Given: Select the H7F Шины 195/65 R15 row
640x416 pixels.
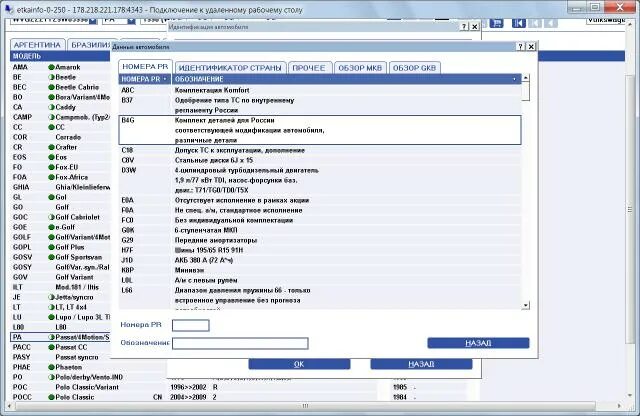Looking at the screenshot, I should coord(320,250).
